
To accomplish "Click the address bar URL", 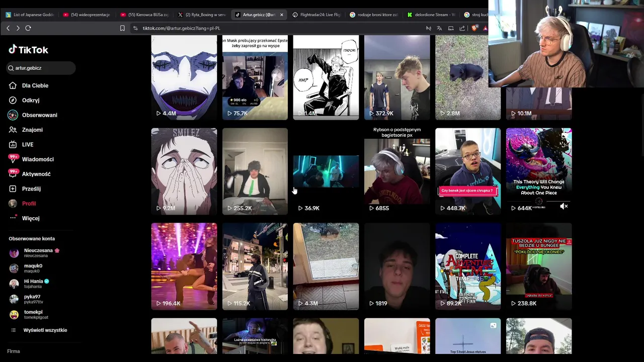I will 182,28.
